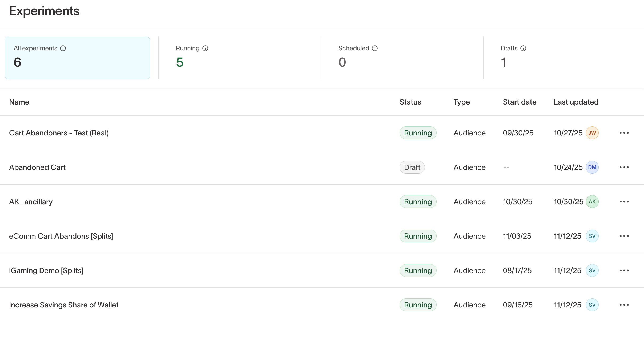Click the info icon beside All experiments

click(63, 48)
